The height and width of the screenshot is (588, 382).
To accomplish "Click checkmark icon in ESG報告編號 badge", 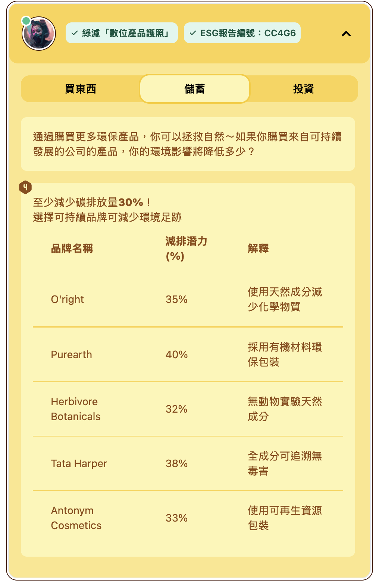I will pos(193,33).
